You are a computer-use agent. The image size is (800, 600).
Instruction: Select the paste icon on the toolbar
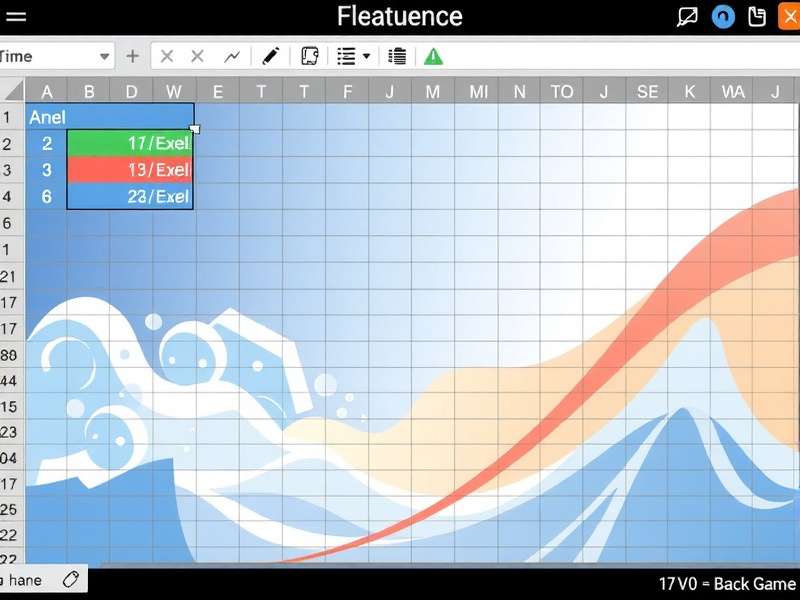tap(396, 56)
